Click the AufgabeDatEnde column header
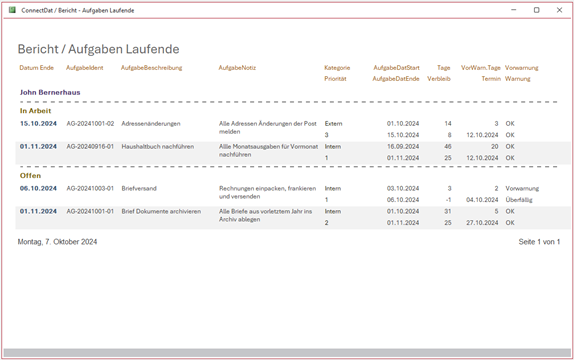The height and width of the screenshot is (360, 574). [396, 79]
